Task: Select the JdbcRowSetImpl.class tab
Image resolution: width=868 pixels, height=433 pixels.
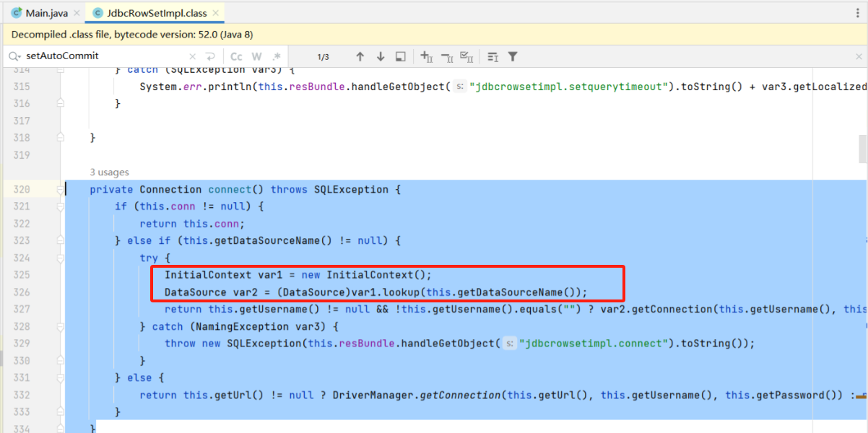Action: pyautogui.click(x=155, y=13)
